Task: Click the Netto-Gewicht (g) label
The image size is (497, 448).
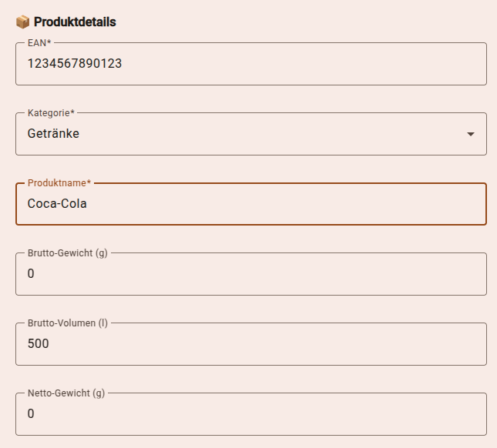Action: (66, 393)
